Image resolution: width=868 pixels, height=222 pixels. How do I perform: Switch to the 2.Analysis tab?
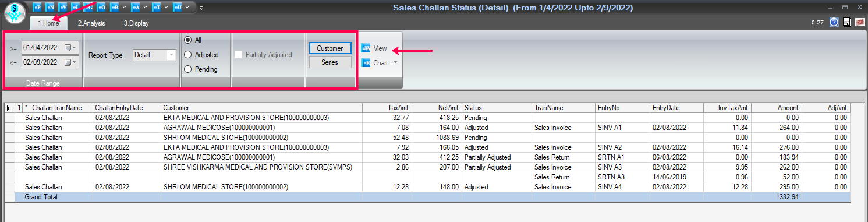(91, 23)
